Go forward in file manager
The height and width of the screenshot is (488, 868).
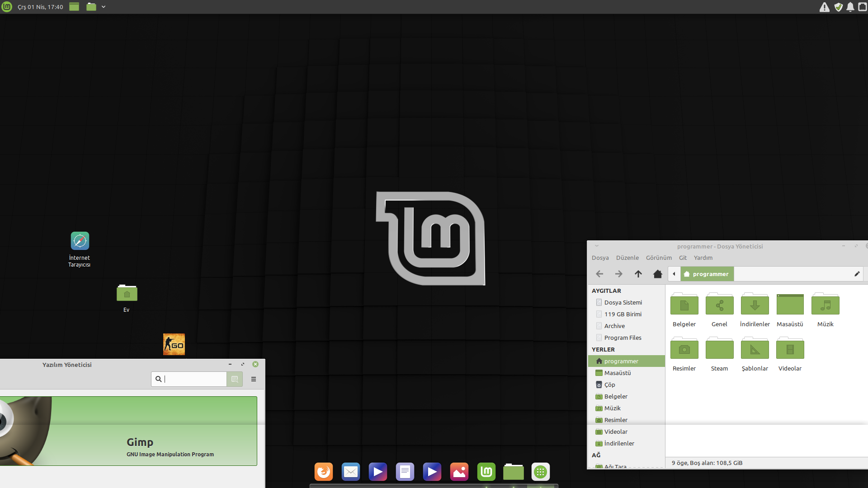[x=619, y=274]
